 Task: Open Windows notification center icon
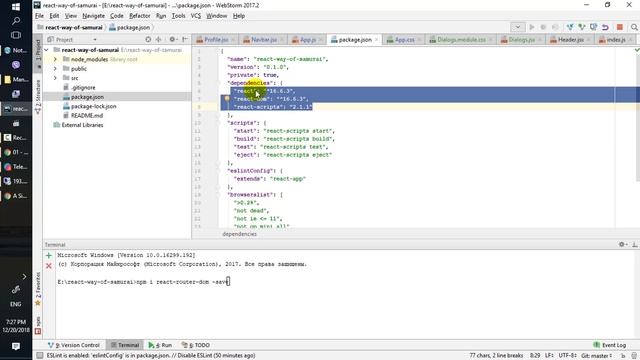click(16, 347)
